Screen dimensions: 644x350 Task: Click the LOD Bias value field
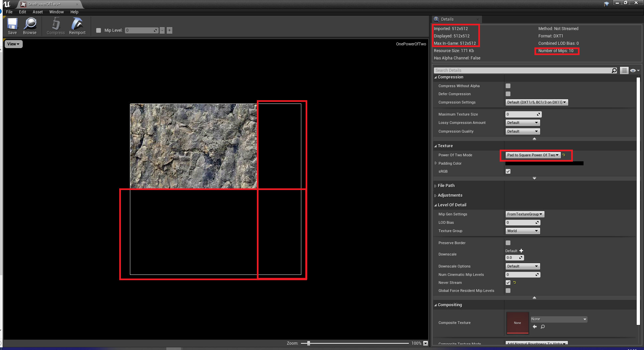point(523,222)
